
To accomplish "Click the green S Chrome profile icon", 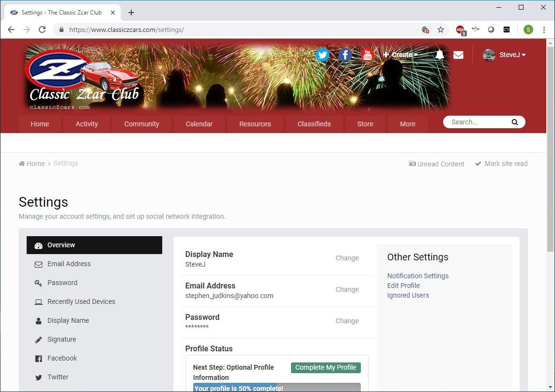I will 528,30.
